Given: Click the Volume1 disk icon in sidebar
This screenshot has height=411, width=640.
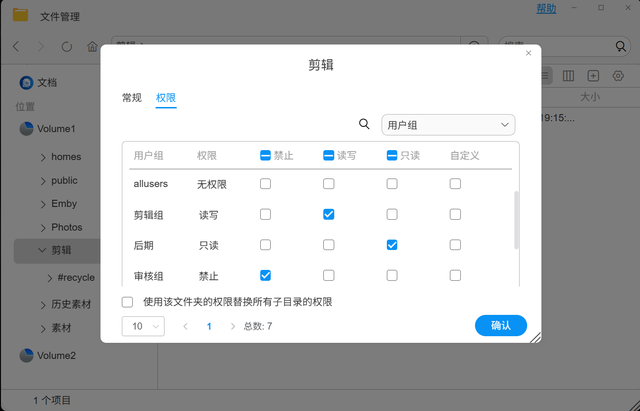Looking at the screenshot, I should point(27,129).
